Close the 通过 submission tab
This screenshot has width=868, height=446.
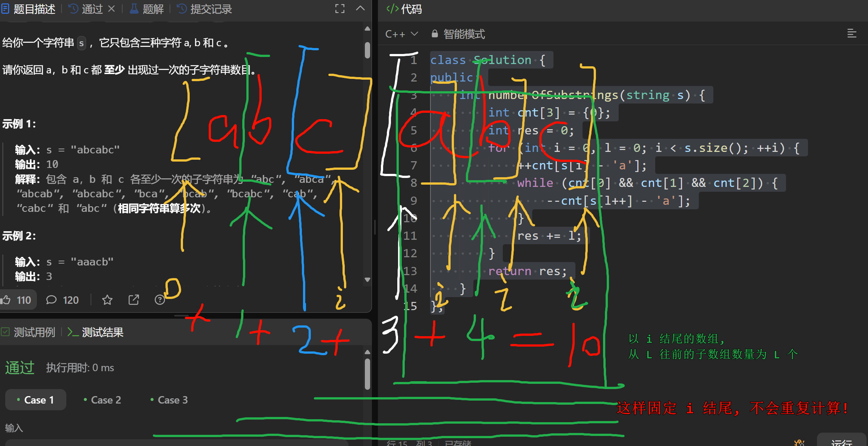(x=111, y=9)
